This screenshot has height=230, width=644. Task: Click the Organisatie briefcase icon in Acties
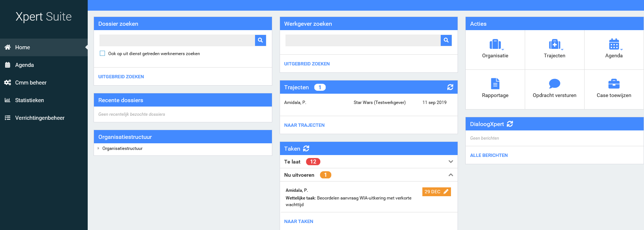[495, 44]
